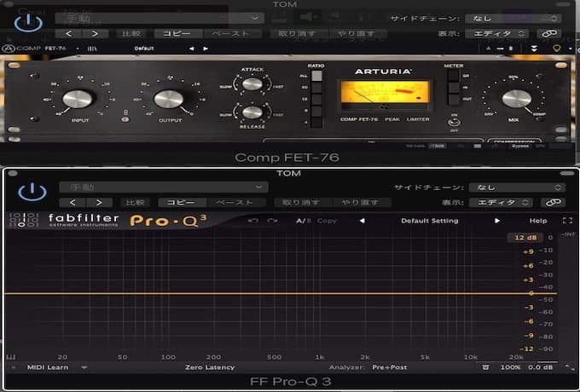Toggle power icon in Comp FET-76 window header
The width and height of the screenshot is (580, 392).
tap(28, 23)
